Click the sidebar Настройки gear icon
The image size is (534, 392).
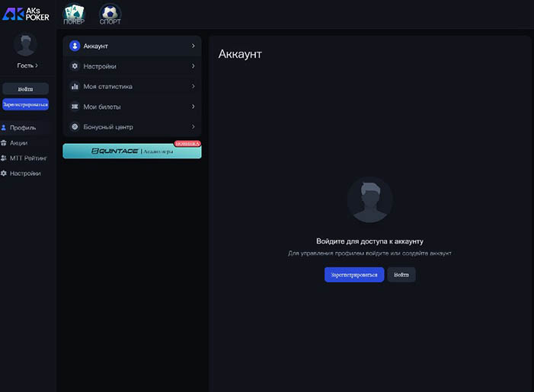[4, 174]
